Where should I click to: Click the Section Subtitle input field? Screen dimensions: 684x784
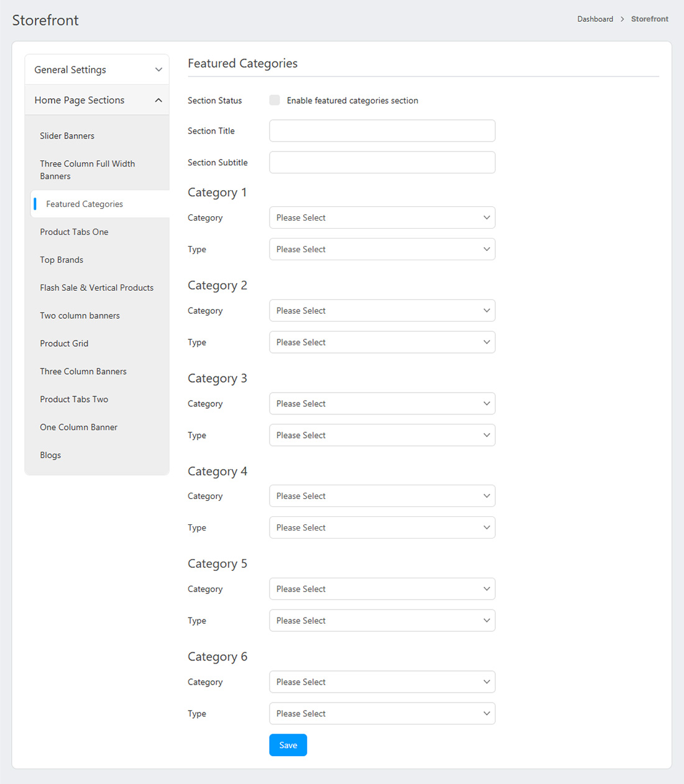(x=382, y=163)
